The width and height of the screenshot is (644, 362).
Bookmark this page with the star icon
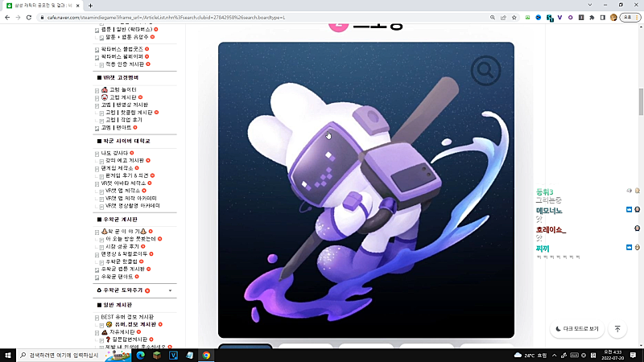point(514,18)
